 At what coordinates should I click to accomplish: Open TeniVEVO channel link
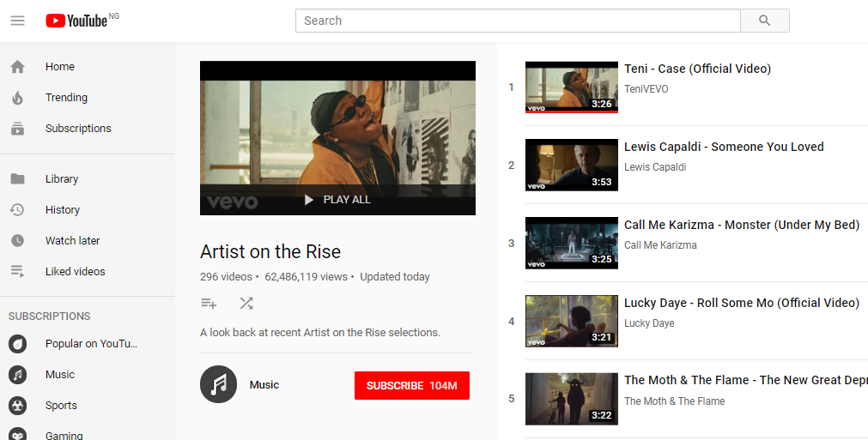point(646,89)
